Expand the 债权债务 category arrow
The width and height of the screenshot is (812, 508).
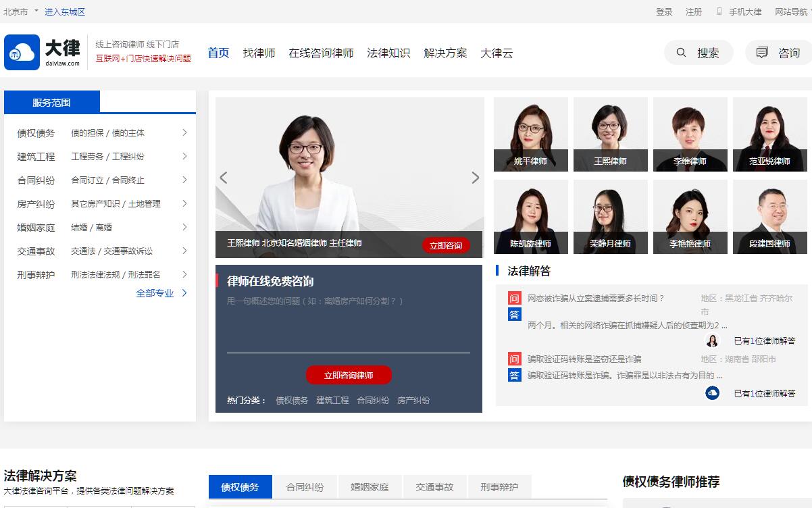tap(184, 133)
